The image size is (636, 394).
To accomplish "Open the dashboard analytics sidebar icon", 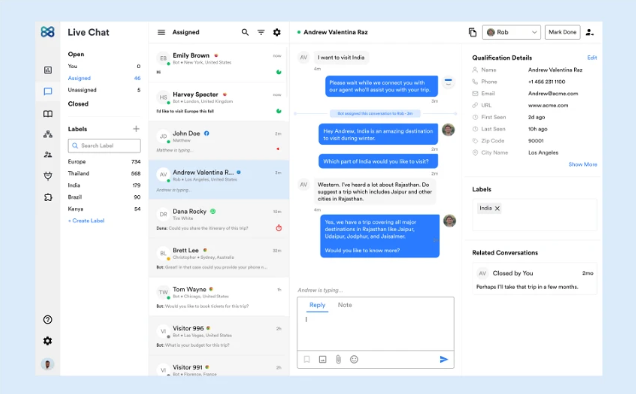I will point(48,70).
